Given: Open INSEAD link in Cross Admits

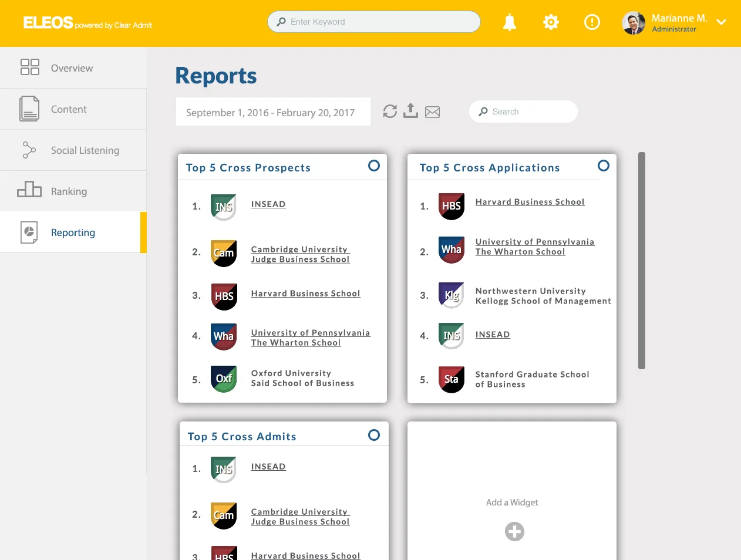Looking at the screenshot, I should (268, 467).
